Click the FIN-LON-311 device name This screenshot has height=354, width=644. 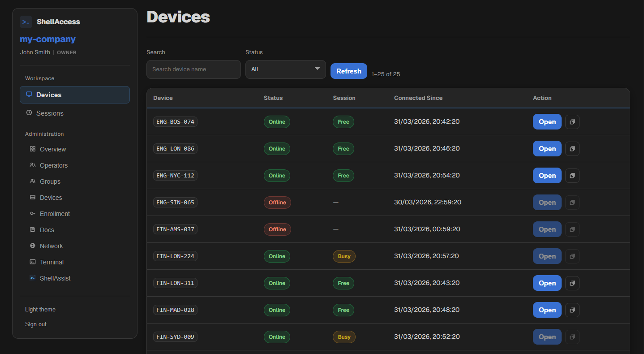(175, 283)
